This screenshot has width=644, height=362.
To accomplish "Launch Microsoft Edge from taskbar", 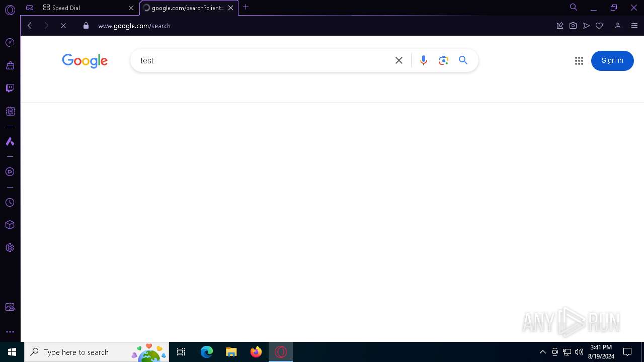I will 207,352.
